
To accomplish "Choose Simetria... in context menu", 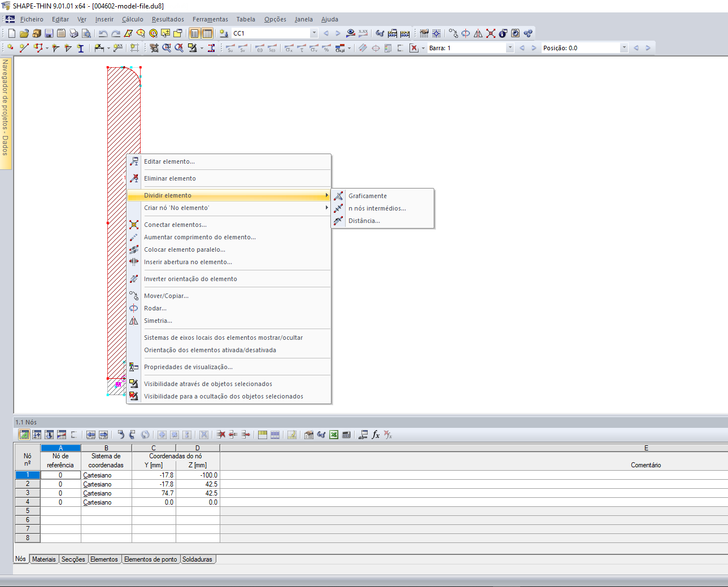I will tap(229, 321).
